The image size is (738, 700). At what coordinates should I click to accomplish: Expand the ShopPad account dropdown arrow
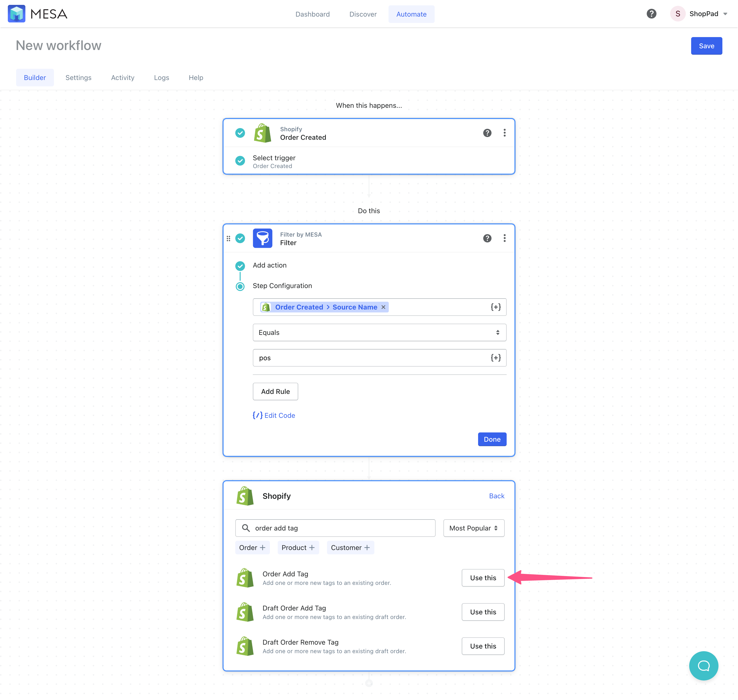point(725,14)
